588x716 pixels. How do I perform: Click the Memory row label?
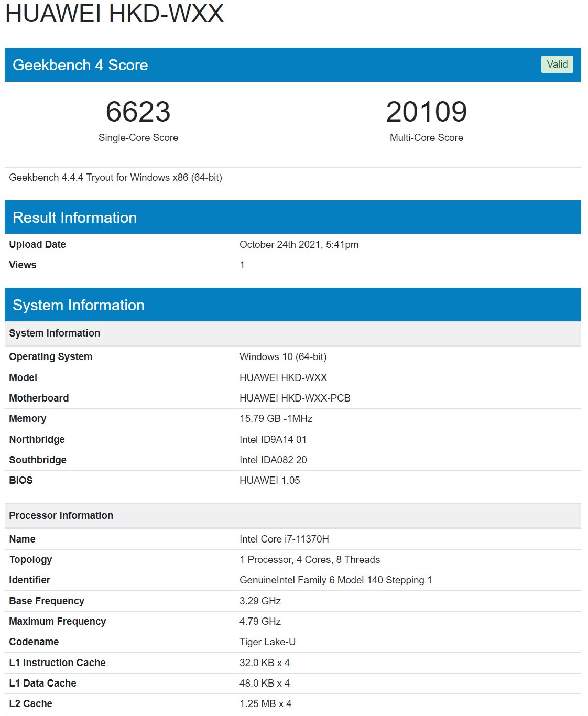(x=28, y=418)
